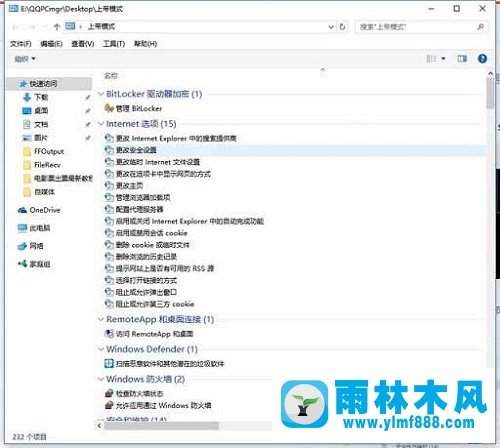Collapse the BitLocker 驱动器加密 group
The image size is (500, 448).
(101, 94)
